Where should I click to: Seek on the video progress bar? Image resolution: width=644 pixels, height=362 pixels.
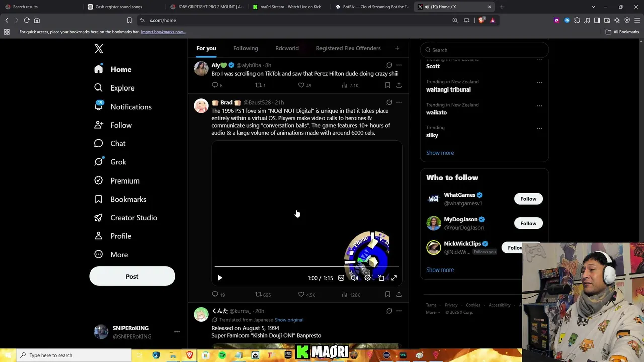click(307, 266)
